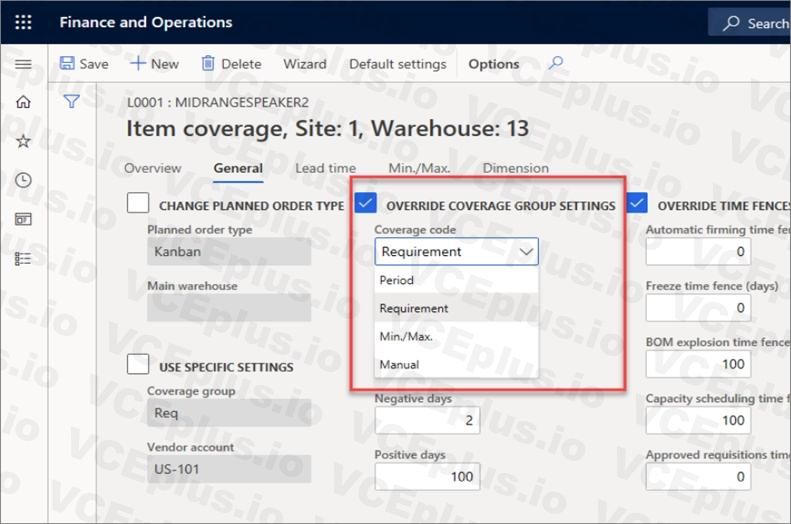Enable Use specific settings checkbox

point(138,364)
